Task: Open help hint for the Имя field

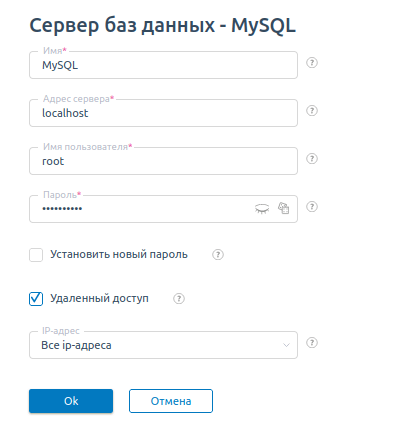Action: tap(312, 63)
